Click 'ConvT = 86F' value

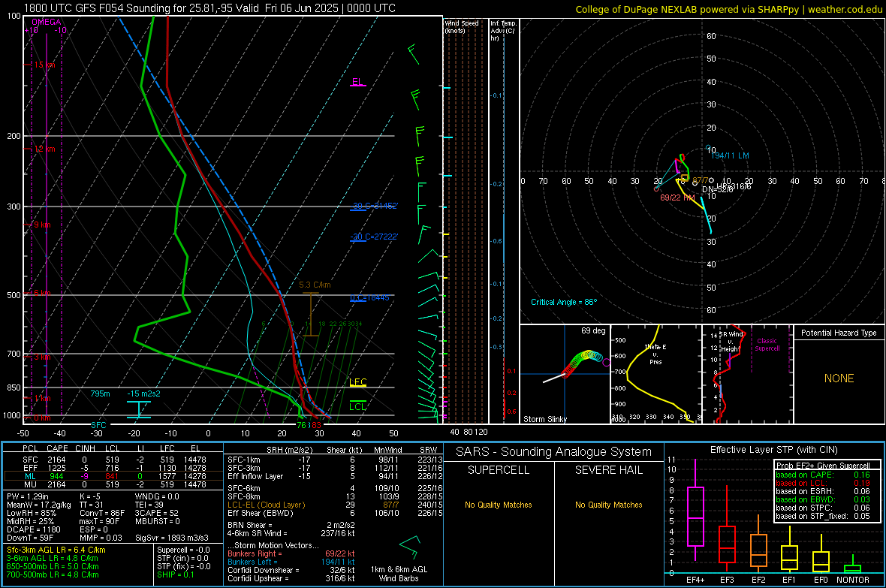[102, 513]
